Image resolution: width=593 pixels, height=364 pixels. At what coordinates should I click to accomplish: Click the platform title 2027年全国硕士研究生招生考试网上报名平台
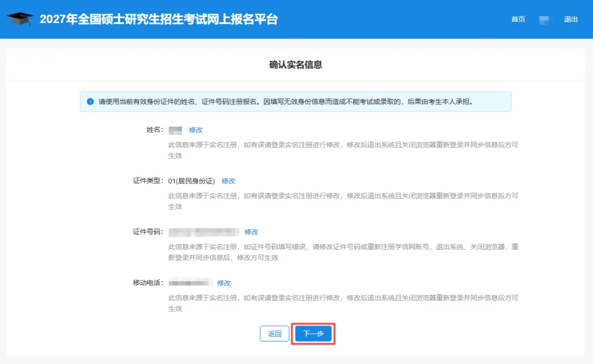[x=159, y=19]
